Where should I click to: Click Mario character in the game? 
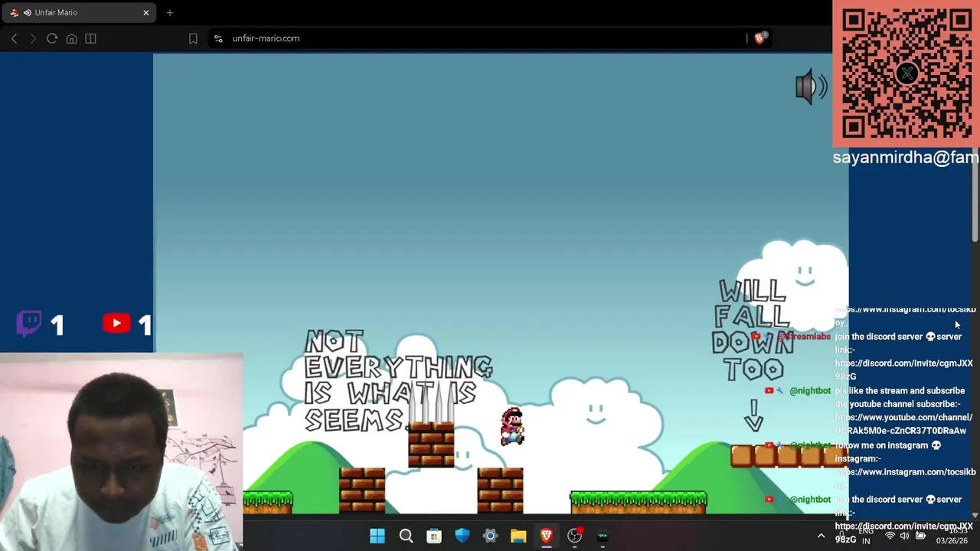coord(512,426)
